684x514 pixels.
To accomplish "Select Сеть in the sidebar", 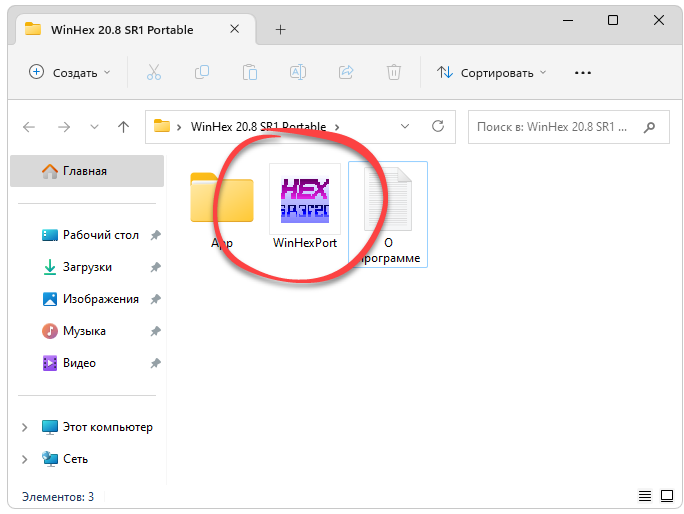I will click(75, 459).
